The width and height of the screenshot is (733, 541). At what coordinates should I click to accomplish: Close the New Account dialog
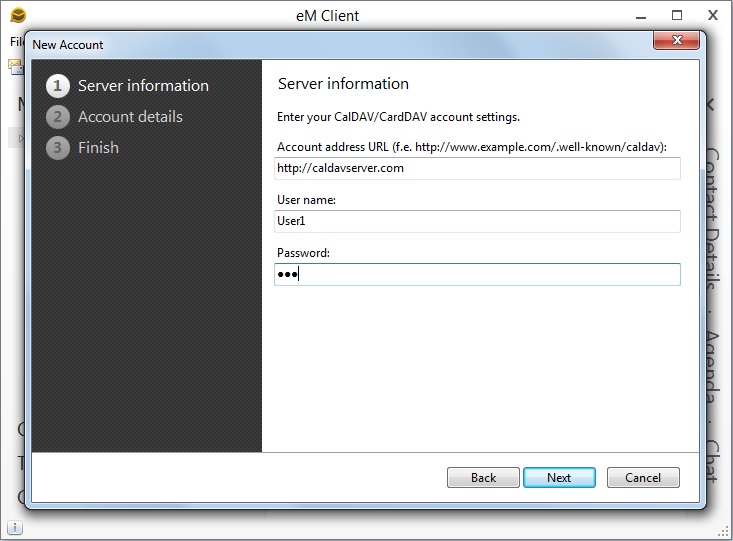(x=676, y=40)
